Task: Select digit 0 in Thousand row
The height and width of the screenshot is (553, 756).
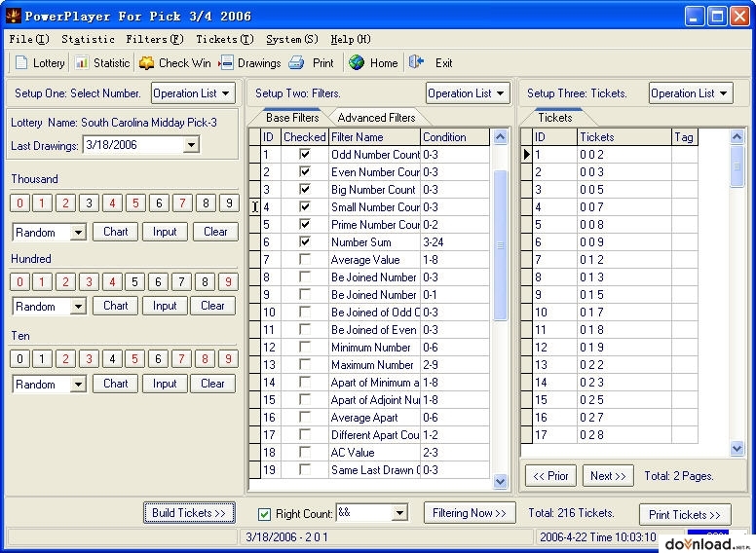Action: click(19, 203)
